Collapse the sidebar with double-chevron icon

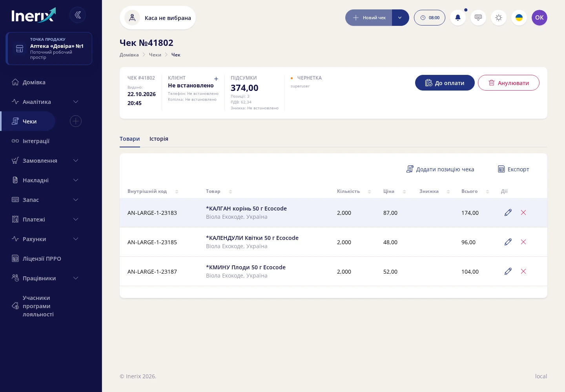[78, 15]
